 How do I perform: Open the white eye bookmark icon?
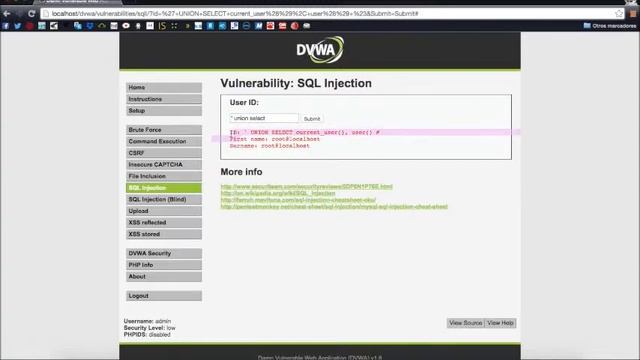(x=126, y=26)
